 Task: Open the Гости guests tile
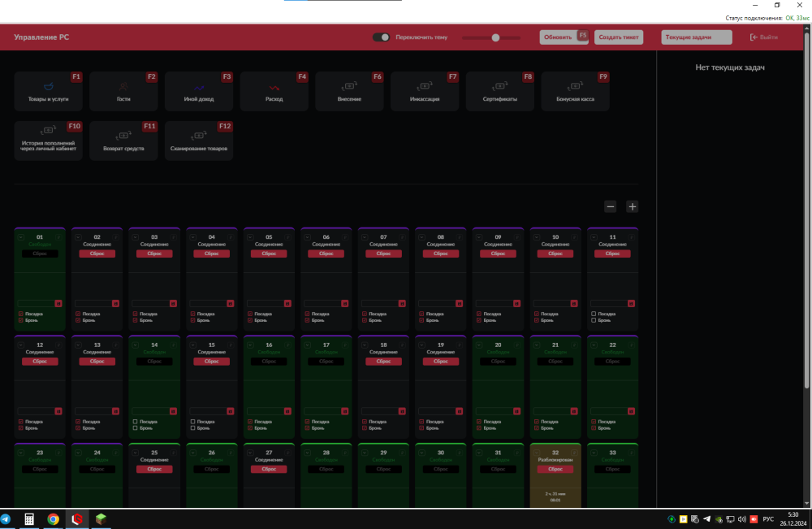pos(123,91)
